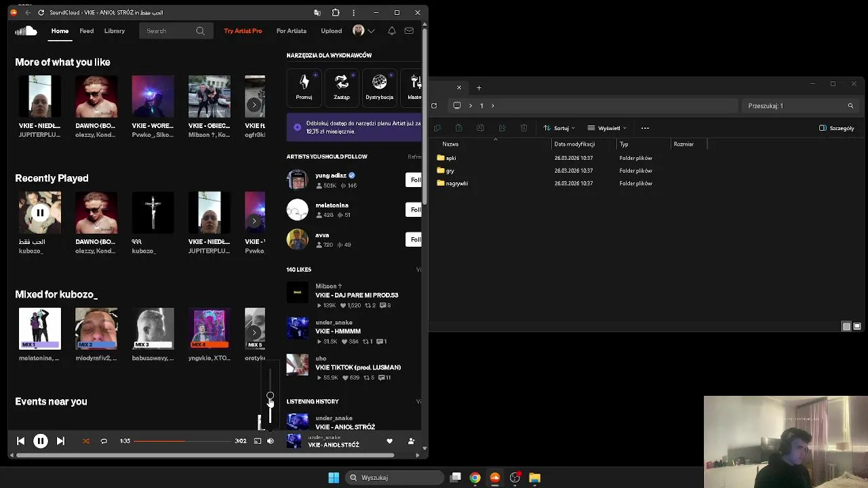Click the Przeszukaj: 1 search box
The width and height of the screenshot is (868, 488).
pyautogui.click(x=800, y=106)
